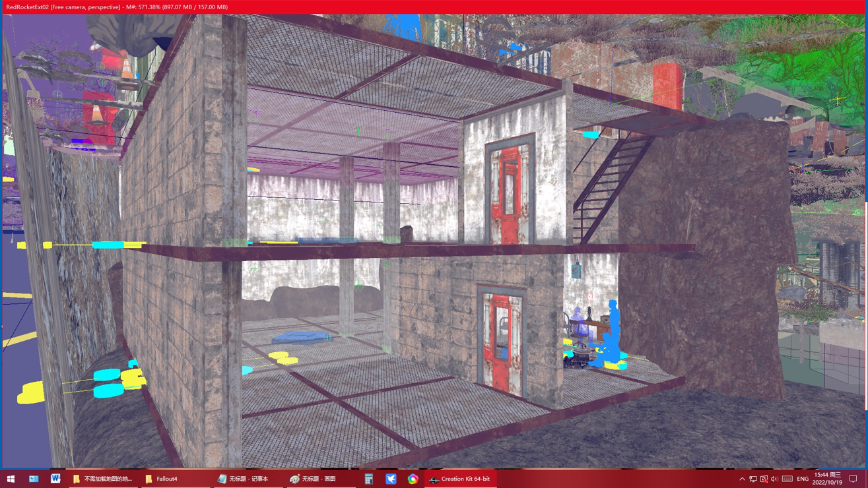This screenshot has height=488, width=868.
Task: Open the Action Center notification icon
Action: 853,479
